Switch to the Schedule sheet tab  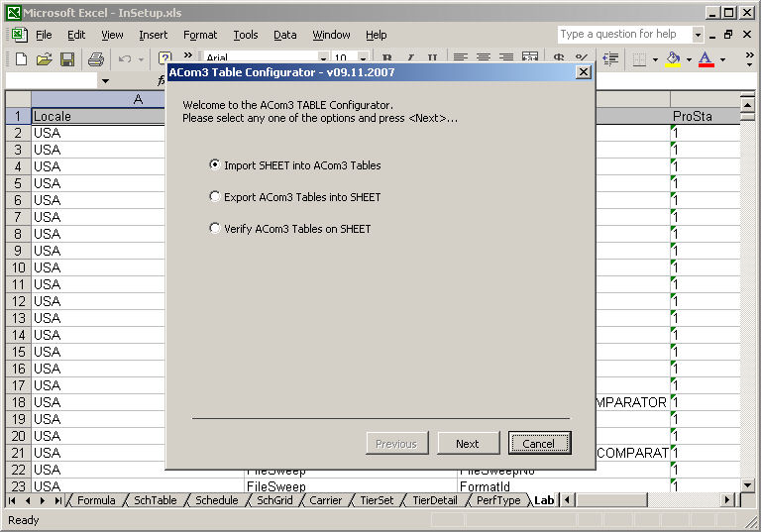click(216, 500)
